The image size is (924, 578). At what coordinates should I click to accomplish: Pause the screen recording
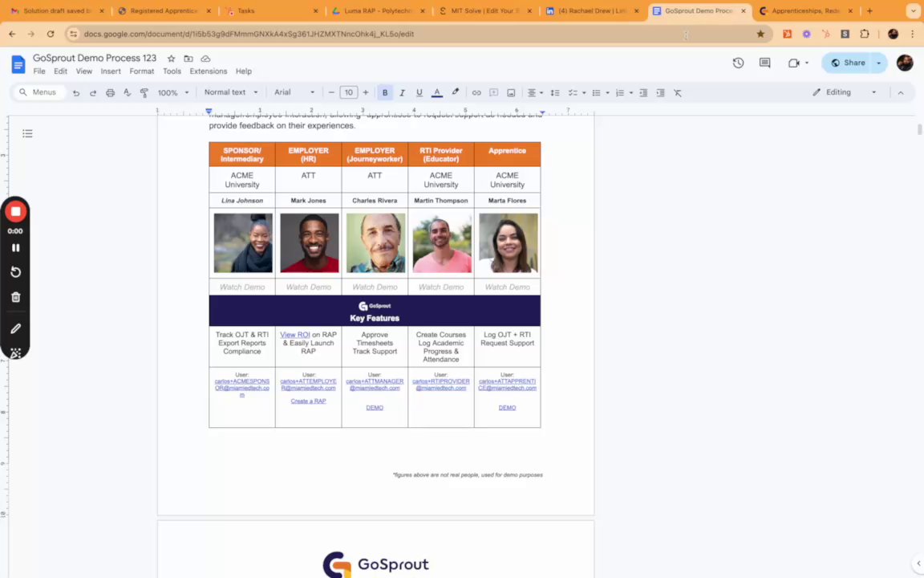pos(16,248)
